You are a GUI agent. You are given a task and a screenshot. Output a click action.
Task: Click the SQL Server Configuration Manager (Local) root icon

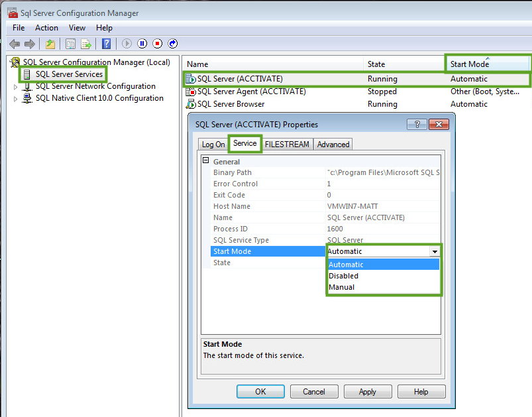15,62
